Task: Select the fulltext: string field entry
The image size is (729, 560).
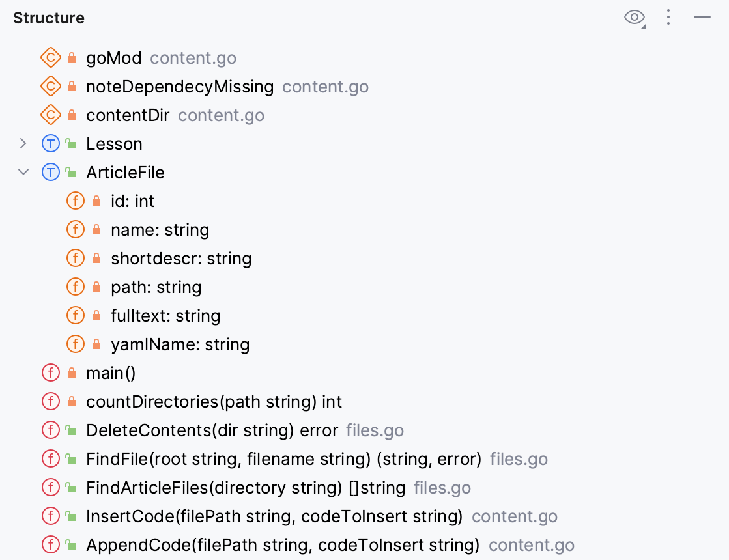Action: (165, 315)
